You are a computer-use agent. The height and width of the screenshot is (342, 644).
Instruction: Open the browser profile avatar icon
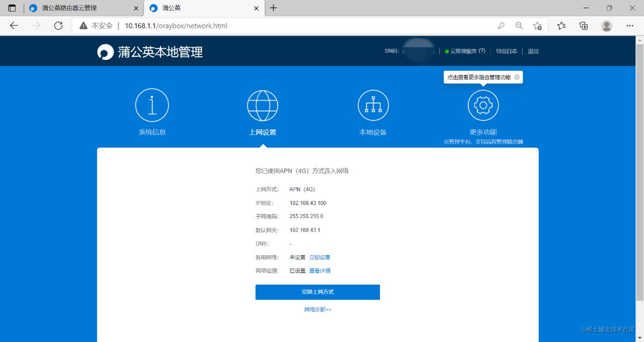(x=606, y=25)
